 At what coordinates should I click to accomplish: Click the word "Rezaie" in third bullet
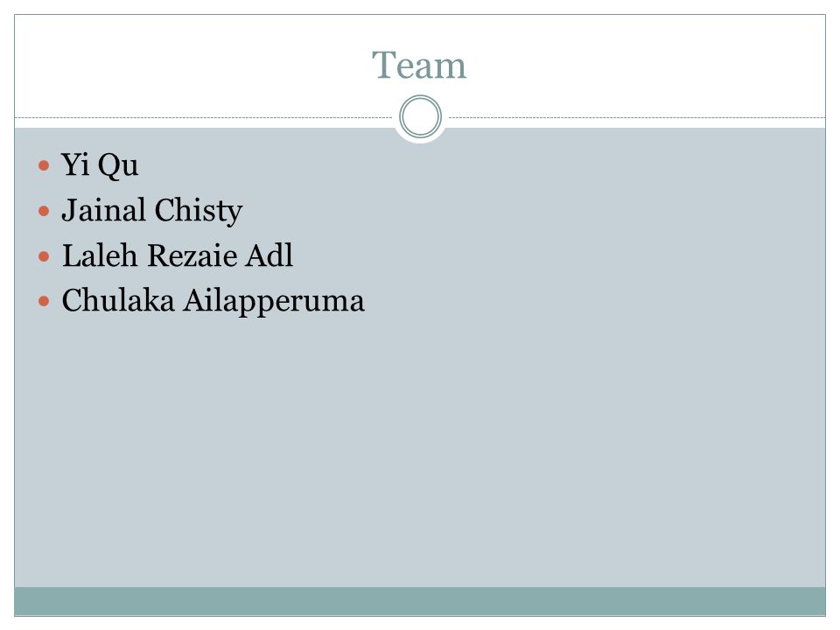[x=192, y=255]
